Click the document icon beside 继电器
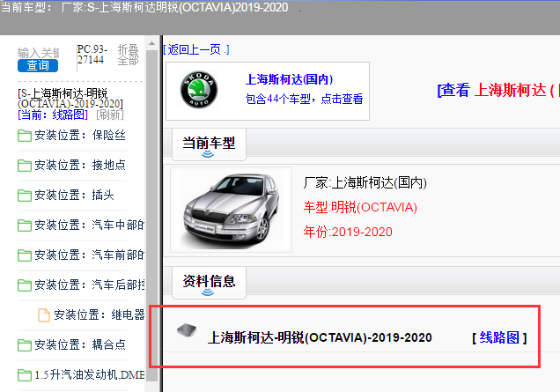 click(x=44, y=315)
